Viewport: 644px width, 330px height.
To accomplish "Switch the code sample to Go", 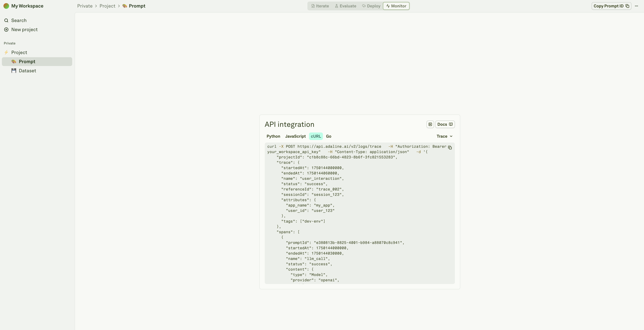I will coord(328,136).
